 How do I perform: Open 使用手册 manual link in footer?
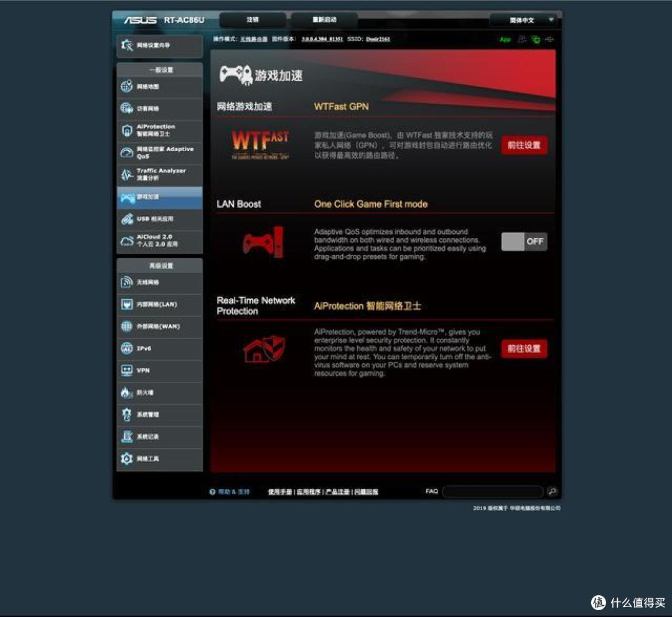tap(280, 491)
